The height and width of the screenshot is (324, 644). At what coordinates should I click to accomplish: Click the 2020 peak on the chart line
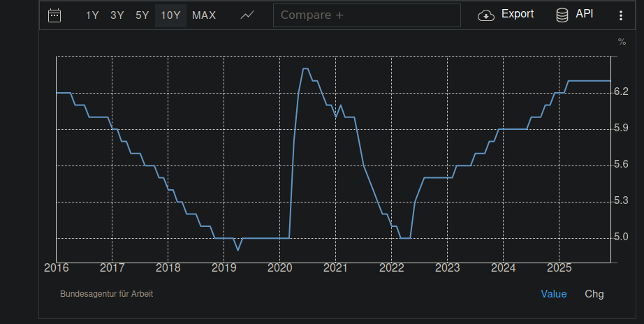pos(305,68)
